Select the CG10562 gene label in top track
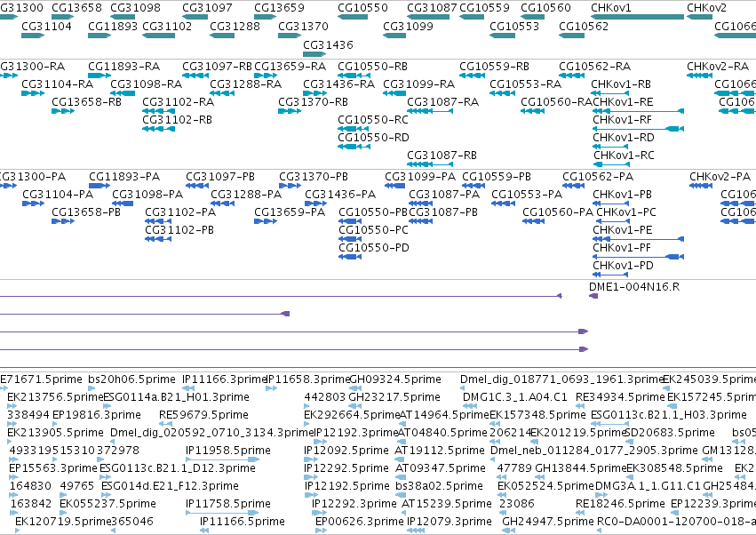 pos(584,26)
